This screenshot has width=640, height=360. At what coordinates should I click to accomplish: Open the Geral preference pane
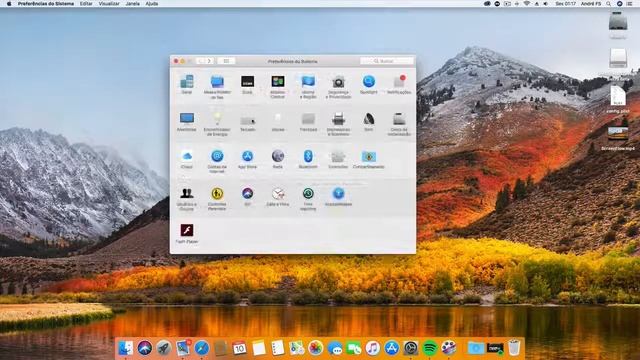187,84
